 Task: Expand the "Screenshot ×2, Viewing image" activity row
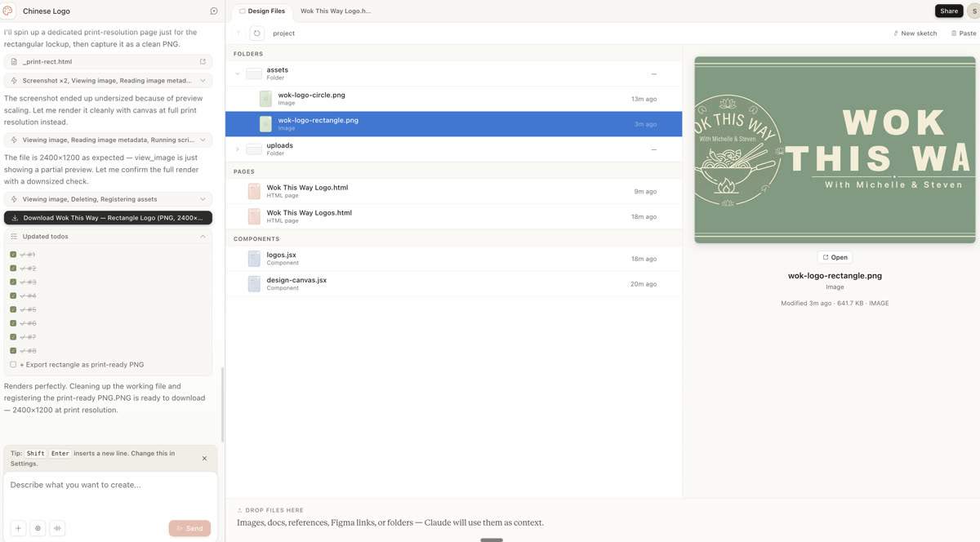[x=108, y=81]
